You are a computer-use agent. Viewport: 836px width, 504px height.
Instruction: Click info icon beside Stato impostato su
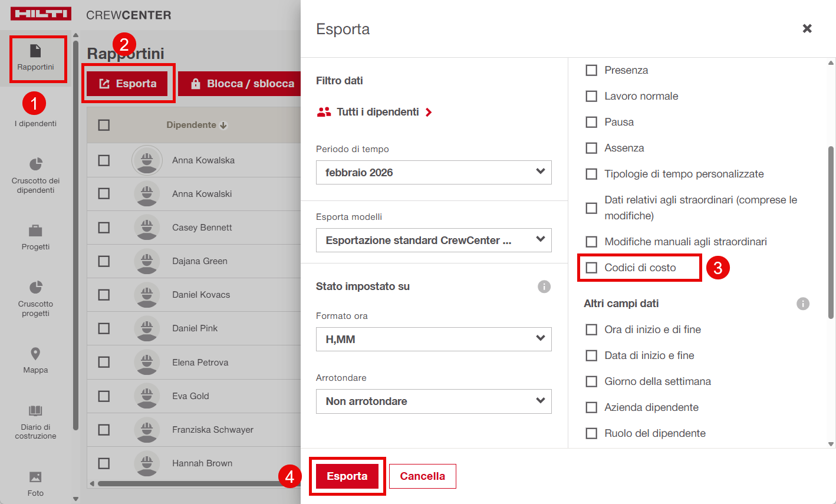point(544,286)
